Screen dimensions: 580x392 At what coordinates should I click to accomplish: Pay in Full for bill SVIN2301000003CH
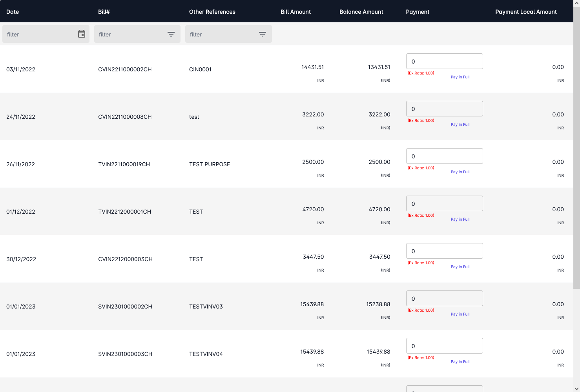pyautogui.click(x=460, y=362)
